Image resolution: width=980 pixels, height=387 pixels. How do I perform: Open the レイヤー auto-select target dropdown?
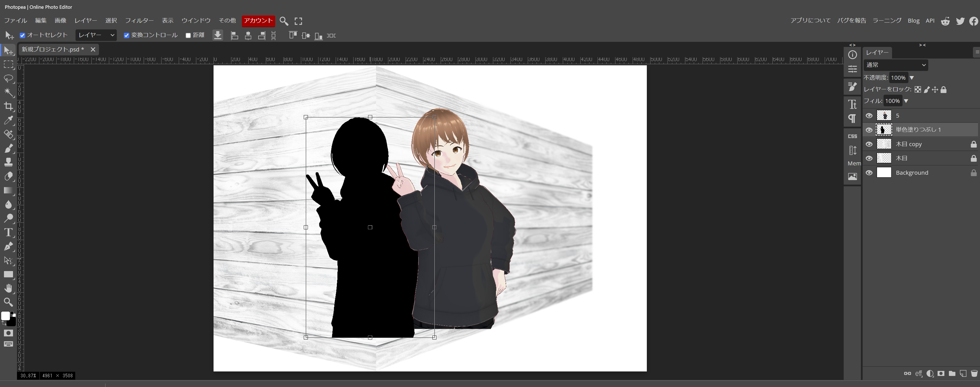[x=96, y=35]
